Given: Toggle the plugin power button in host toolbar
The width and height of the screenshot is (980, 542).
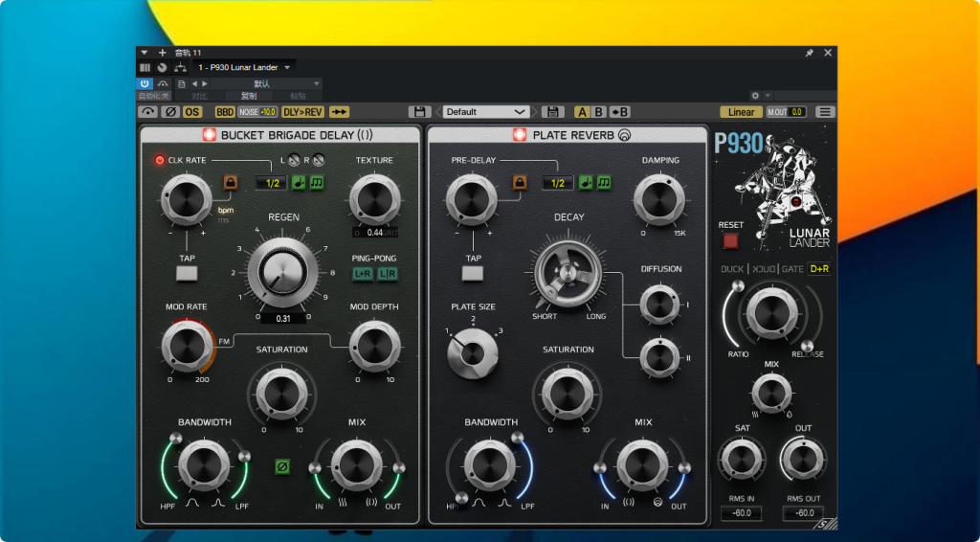Looking at the screenshot, I should click(145, 83).
